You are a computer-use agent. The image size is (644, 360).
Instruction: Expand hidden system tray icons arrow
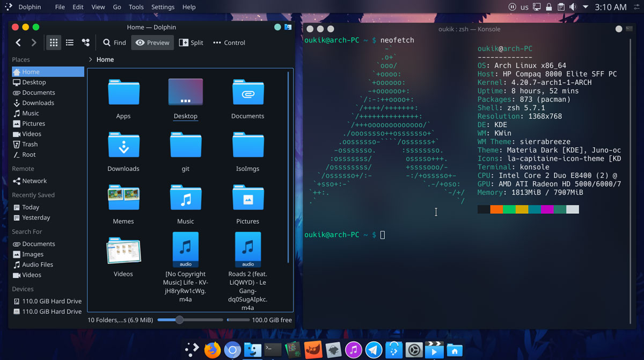585,7
